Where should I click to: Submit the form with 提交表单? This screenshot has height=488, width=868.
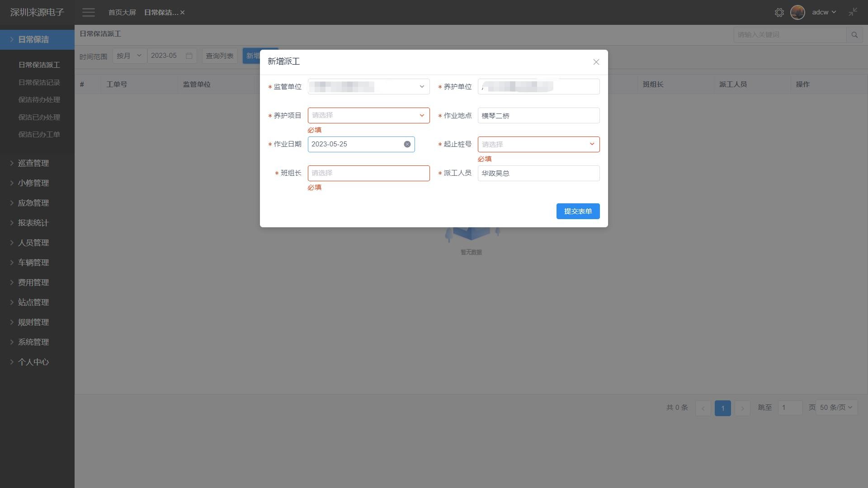point(578,211)
